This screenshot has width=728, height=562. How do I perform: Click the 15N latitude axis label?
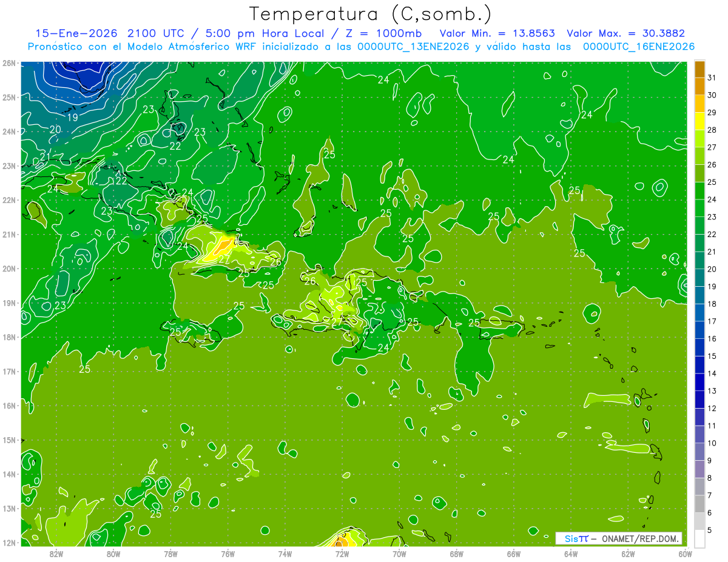point(9,440)
